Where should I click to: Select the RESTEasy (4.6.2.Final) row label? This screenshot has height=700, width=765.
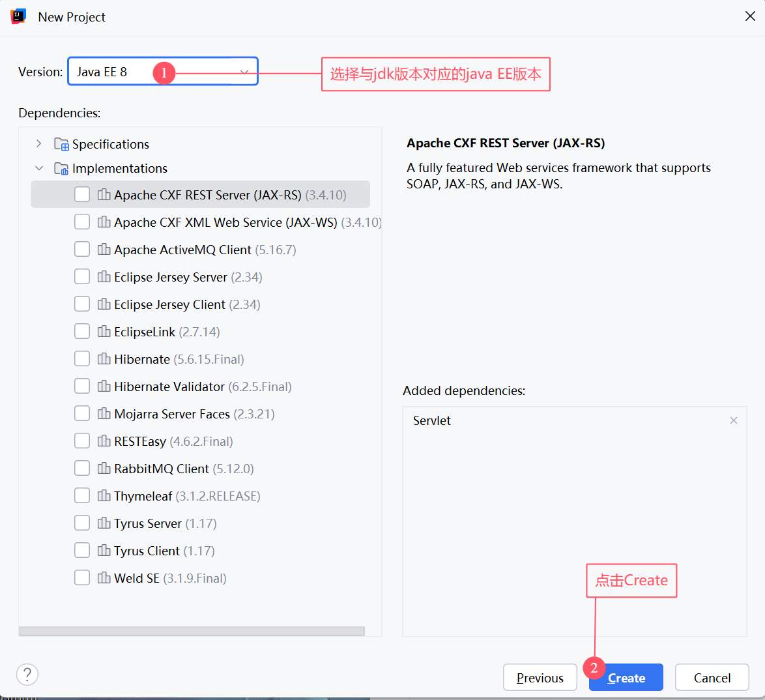click(174, 441)
